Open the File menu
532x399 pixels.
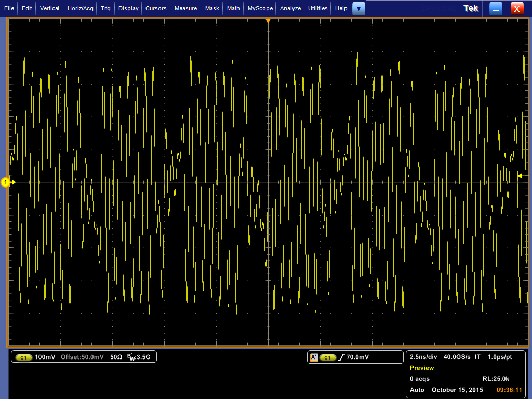point(9,8)
